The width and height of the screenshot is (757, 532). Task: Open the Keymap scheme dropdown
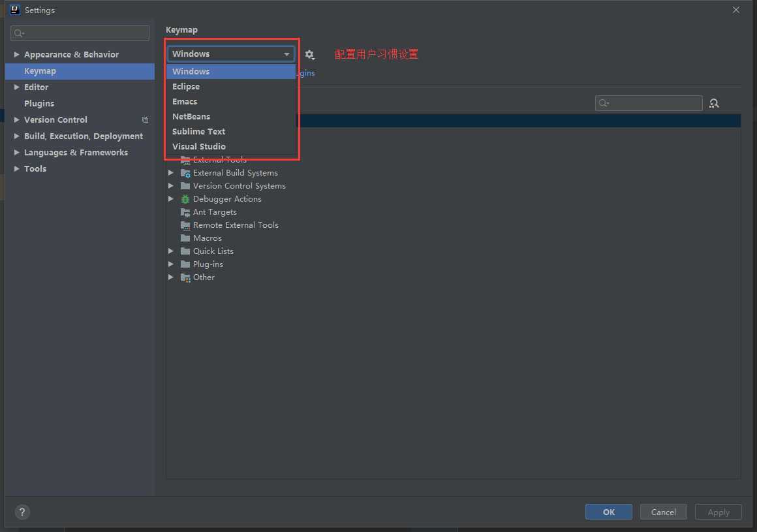(231, 54)
